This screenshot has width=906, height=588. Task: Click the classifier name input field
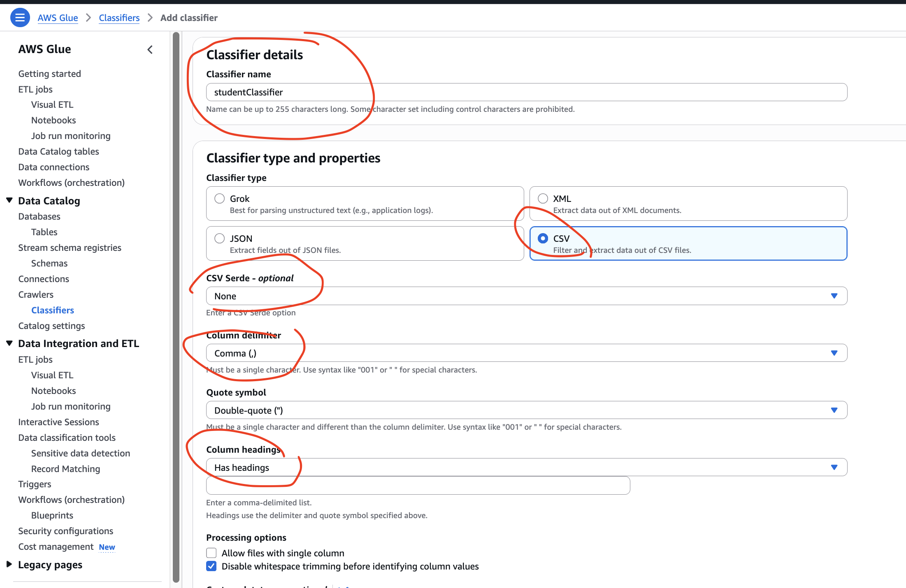pos(527,92)
